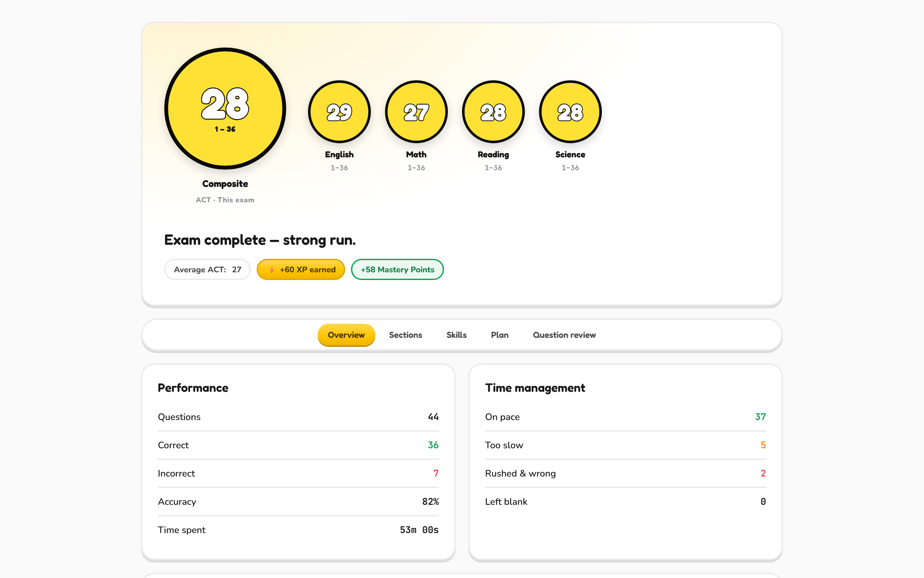The image size is (924, 578).
Task: Click the Left blank value 0
Action: point(763,502)
